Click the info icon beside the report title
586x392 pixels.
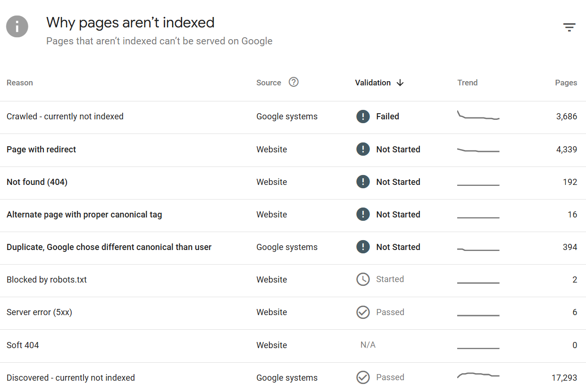pyautogui.click(x=17, y=26)
